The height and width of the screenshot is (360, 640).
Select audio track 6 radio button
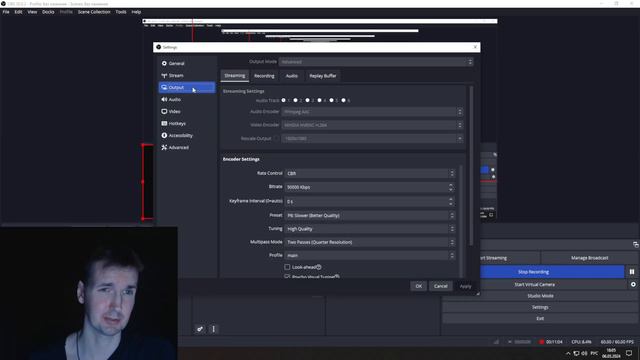[x=344, y=100]
